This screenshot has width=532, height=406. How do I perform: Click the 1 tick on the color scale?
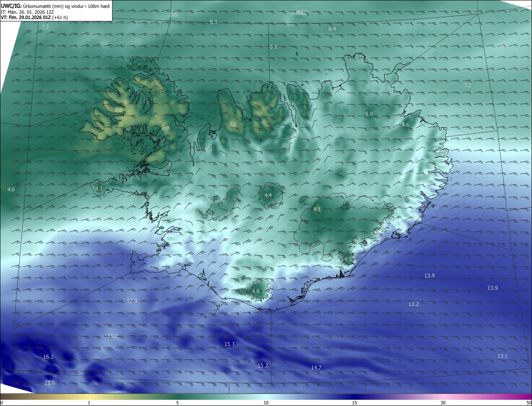(x=89, y=403)
